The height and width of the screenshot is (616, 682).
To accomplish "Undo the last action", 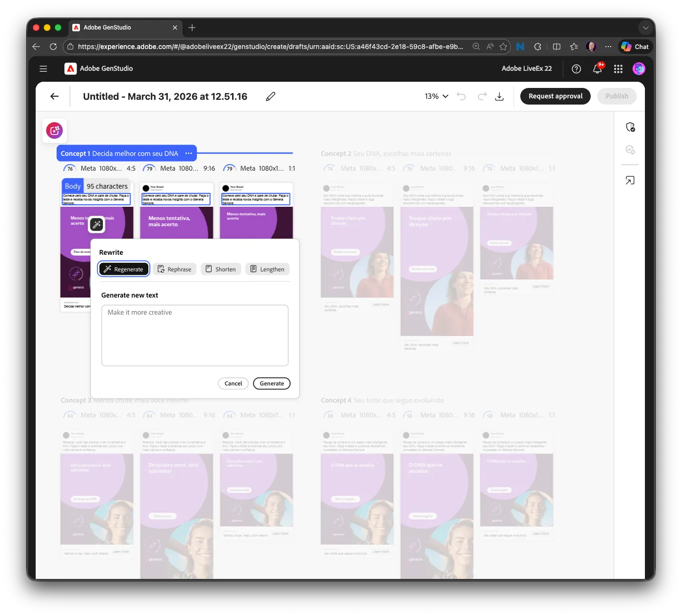I will pyautogui.click(x=461, y=96).
